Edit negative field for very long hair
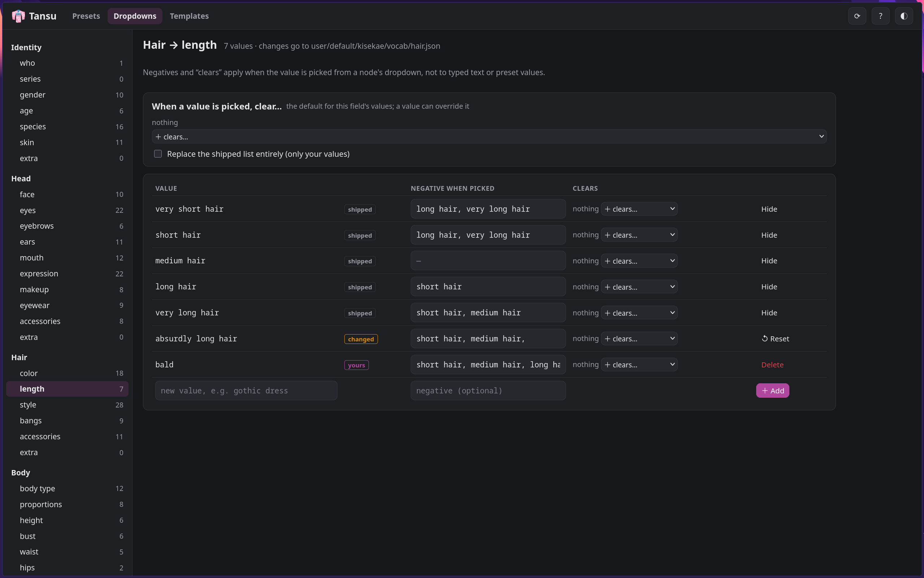 pos(488,313)
